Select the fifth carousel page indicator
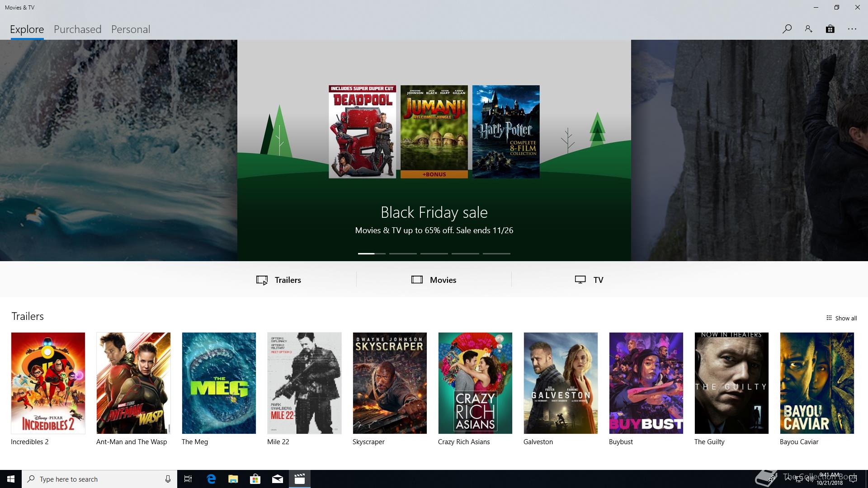Screen dimensions: 868x488 point(496,253)
